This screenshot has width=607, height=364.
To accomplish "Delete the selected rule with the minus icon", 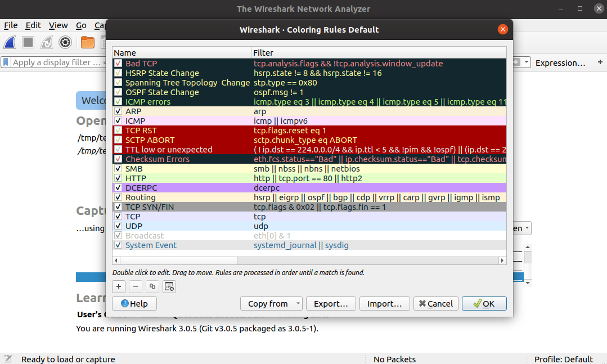I will point(135,286).
